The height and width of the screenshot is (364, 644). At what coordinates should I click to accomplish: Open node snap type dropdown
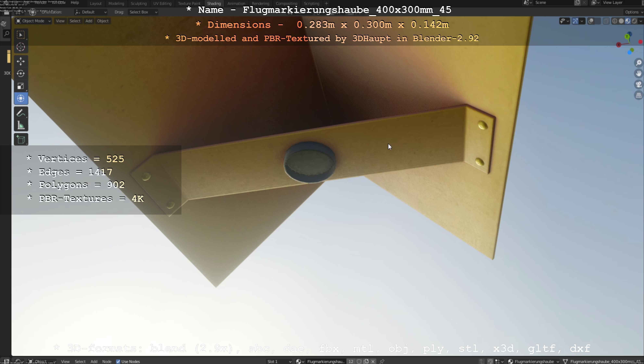(x=499, y=361)
